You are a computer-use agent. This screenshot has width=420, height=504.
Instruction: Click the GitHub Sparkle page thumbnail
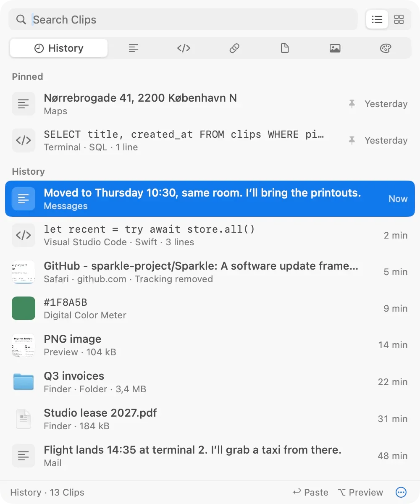[x=24, y=272]
